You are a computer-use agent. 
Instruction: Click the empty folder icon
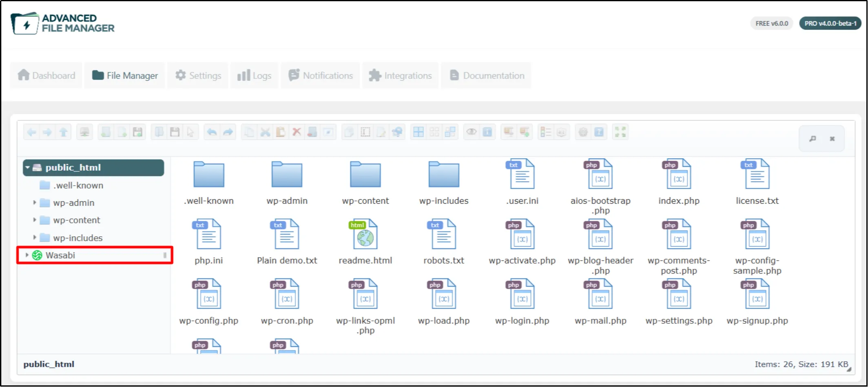[x=312, y=132]
